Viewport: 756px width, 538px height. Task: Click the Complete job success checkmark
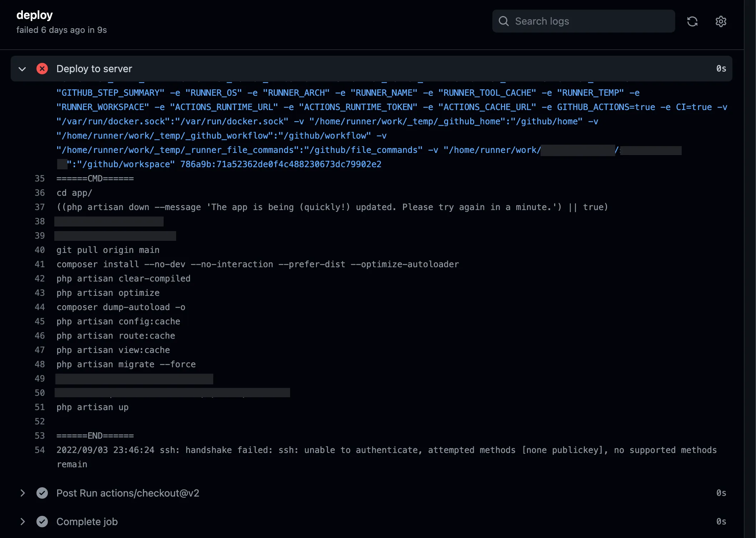pyautogui.click(x=42, y=522)
